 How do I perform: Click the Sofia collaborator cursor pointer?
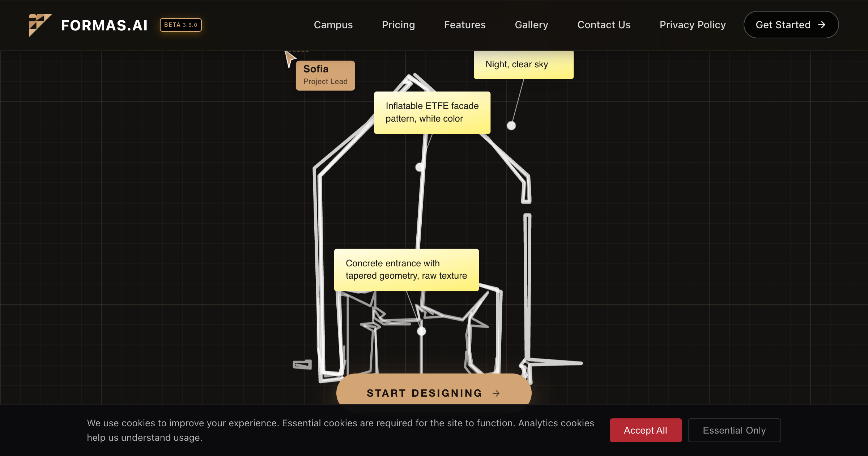click(290, 59)
